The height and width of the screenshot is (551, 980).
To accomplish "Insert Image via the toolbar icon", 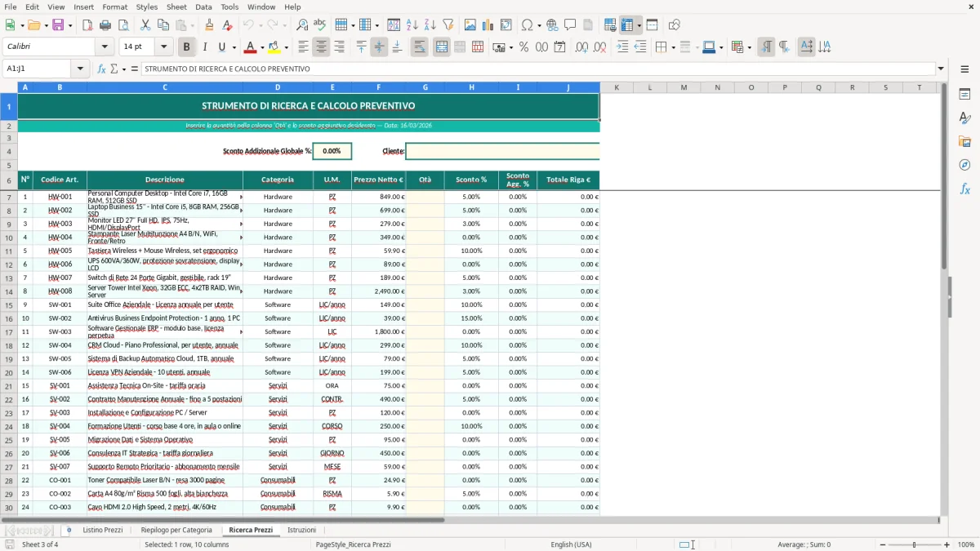I will point(471,25).
